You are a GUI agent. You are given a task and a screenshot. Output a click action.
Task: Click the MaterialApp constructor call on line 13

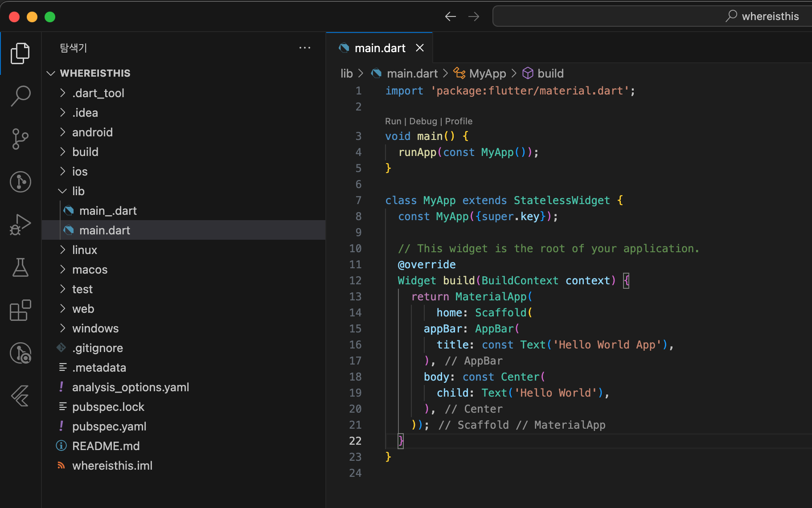point(491,296)
